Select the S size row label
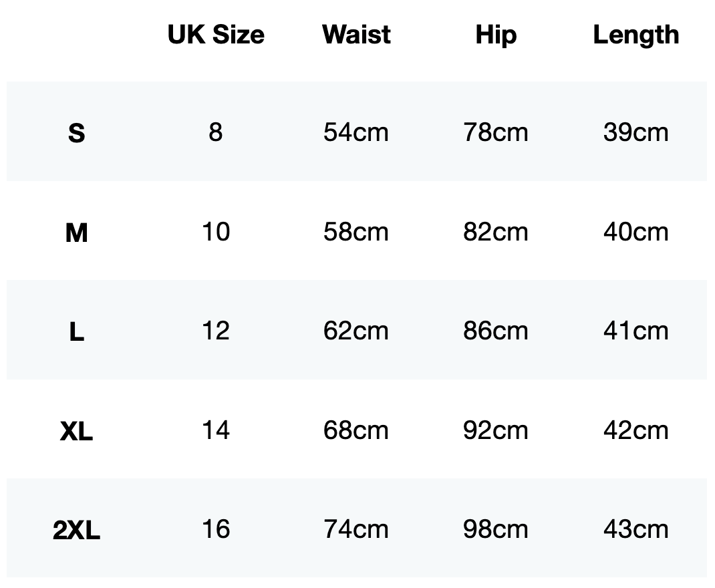Image resolution: width=715 pixels, height=588 pixels. click(77, 133)
